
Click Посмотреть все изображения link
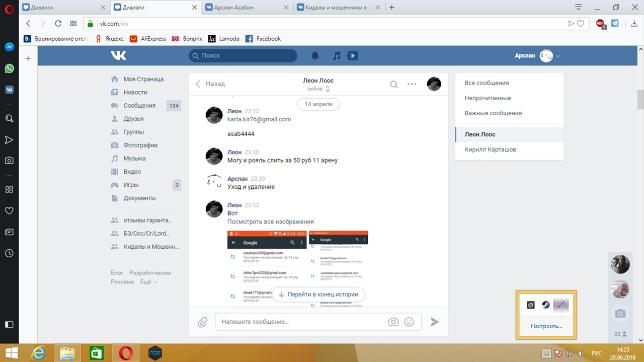(x=270, y=222)
